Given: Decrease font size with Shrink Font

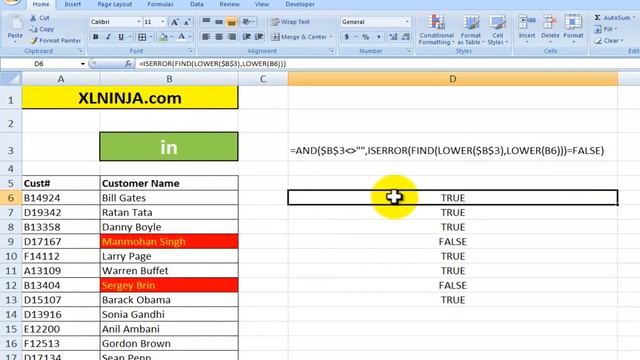Looking at the screenshot, I should [x=187, y=22].
